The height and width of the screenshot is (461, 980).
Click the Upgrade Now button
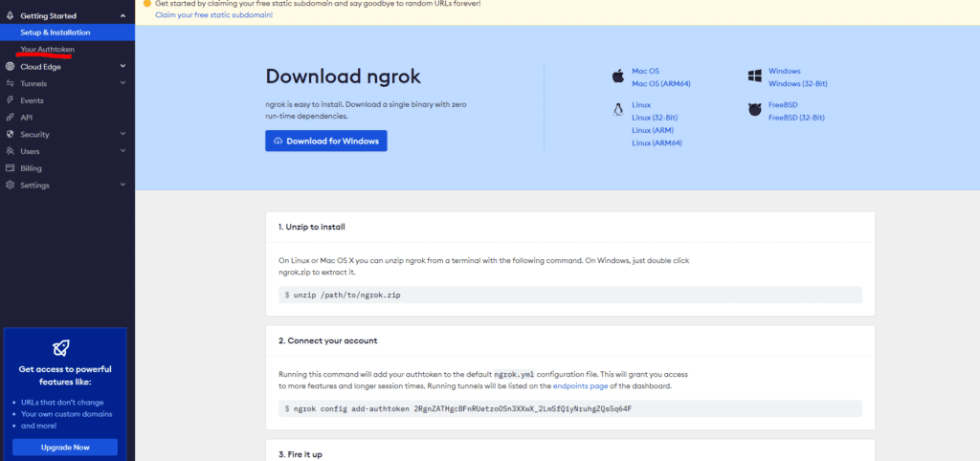coord(65,448)
